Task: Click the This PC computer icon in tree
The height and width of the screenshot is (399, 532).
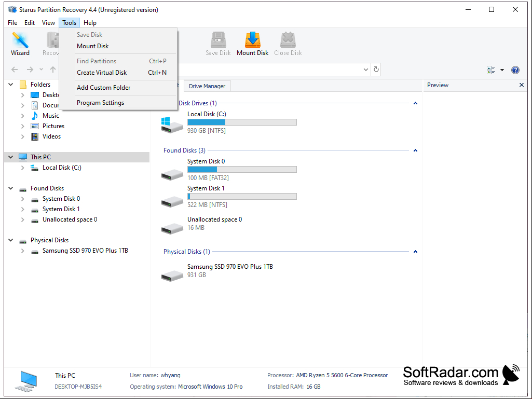Action: [23, 157]
